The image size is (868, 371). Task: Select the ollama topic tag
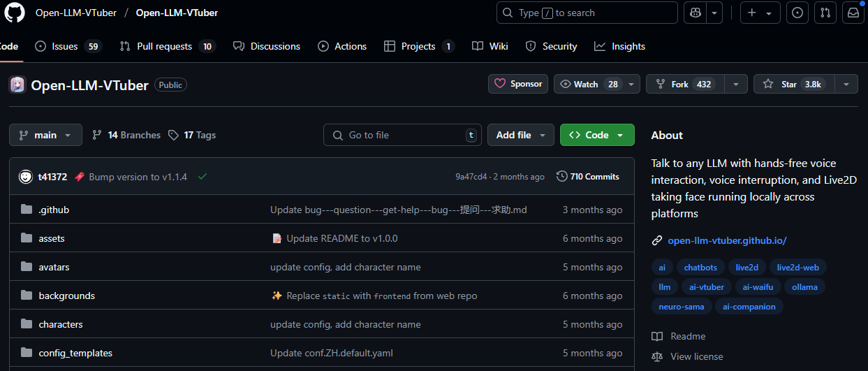tap(804, 286)
